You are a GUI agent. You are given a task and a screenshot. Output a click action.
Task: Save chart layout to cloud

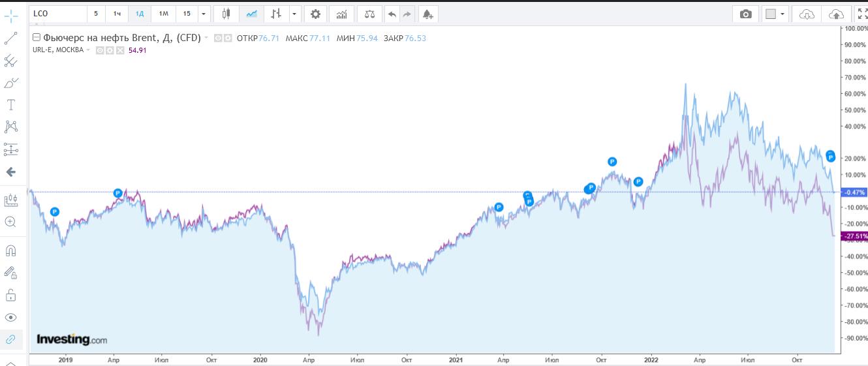[836, 14]
